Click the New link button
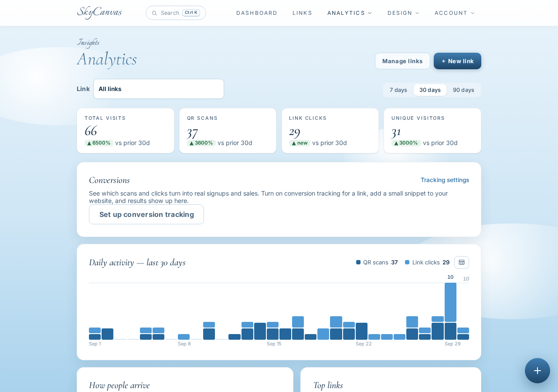Image resolution: width=558 pixels, height=392 pixels. point(457,61)
